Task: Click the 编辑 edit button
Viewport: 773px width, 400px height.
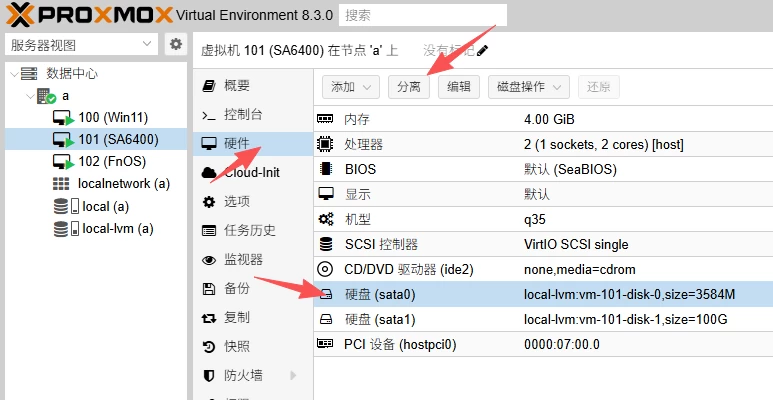Action: 459,87
